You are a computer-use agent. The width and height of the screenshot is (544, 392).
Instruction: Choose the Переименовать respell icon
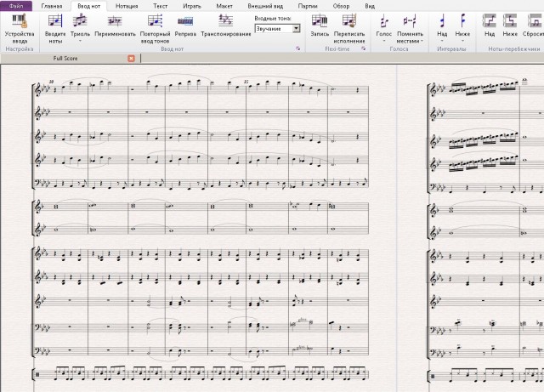tap(115, 25)
